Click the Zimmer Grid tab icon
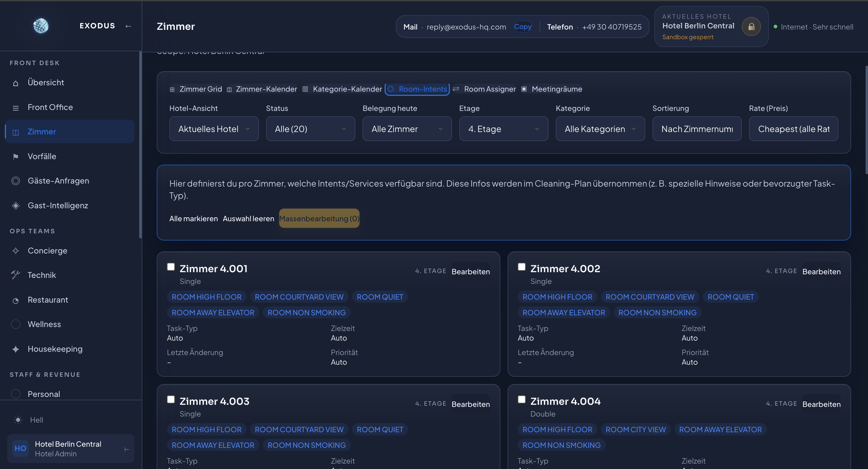The height and width of the screenshot is (469, 868). point(172,89)
